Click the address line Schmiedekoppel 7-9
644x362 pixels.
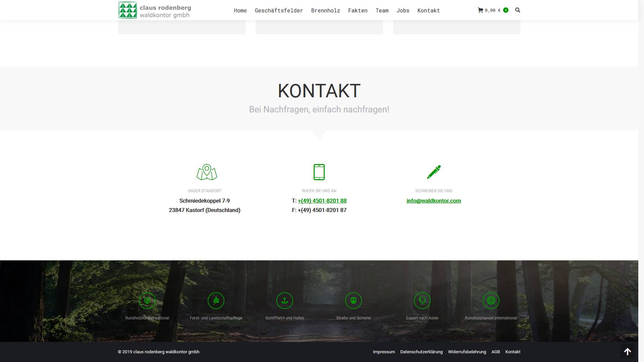(205, 201)
